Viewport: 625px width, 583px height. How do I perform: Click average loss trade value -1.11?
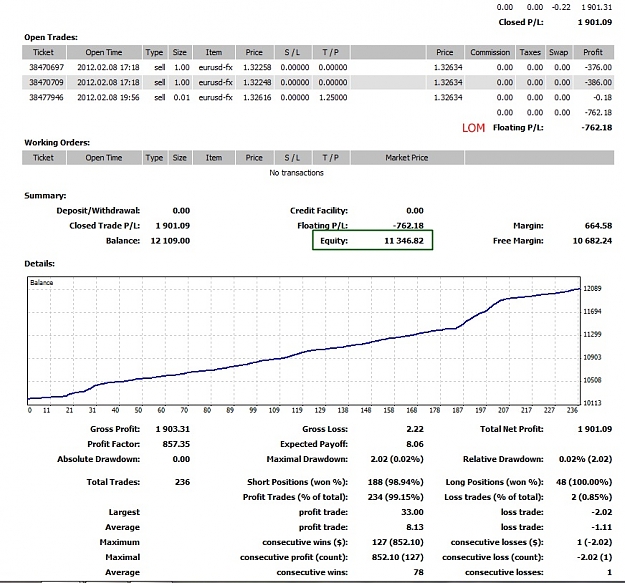click(602, 528)
